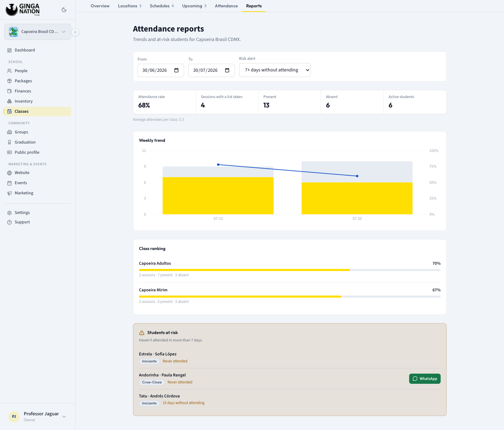Open calendar picker in From date field

pyautogui.click(x=176, y=70)
